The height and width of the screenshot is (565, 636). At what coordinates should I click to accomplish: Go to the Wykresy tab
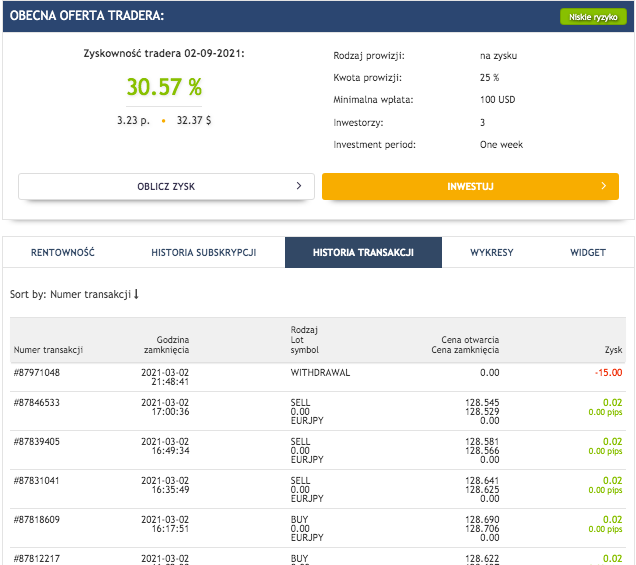pos(491,253)
